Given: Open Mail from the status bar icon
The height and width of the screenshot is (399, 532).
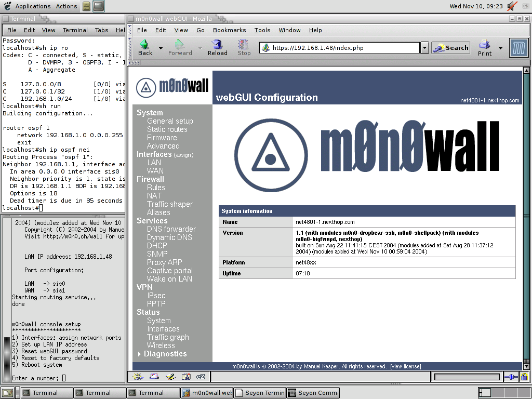Looking at the screenshot, I should 154,376.
